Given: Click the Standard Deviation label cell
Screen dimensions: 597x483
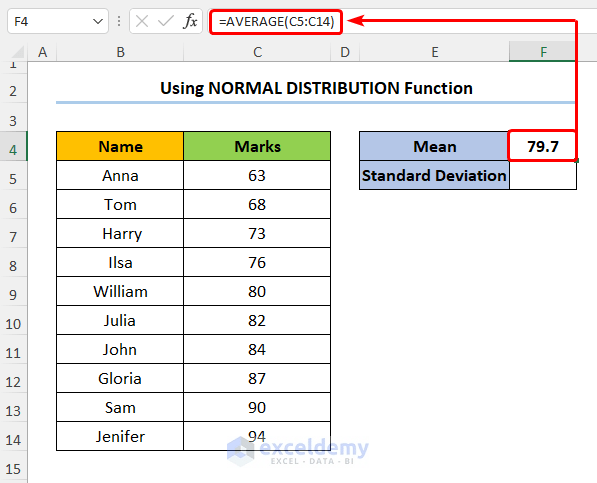Looking at the screenshot, I should (434, 175).
